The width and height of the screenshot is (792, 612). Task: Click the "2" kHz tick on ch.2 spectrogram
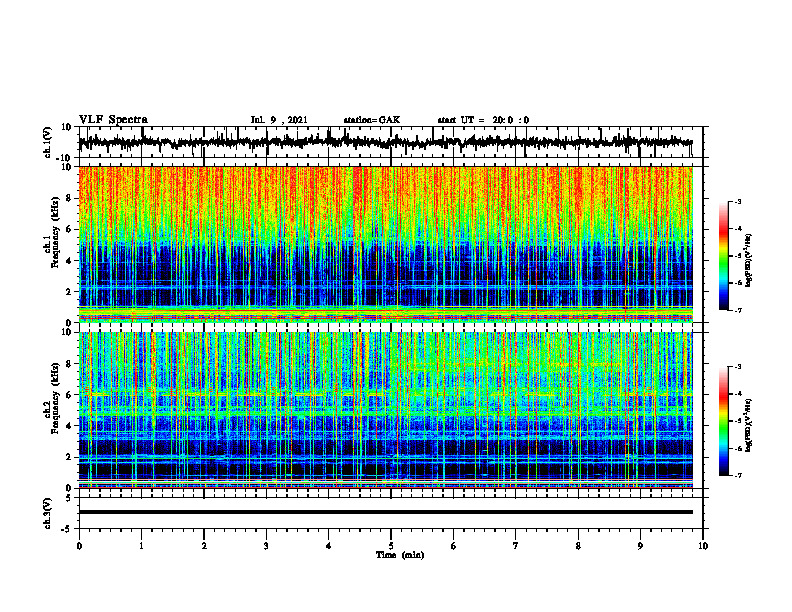pos(69,457)
